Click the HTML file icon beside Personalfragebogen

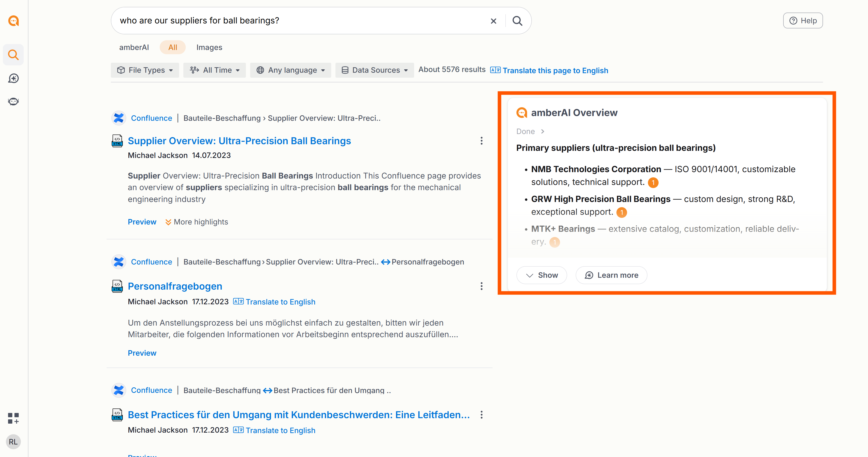point(117,286)
